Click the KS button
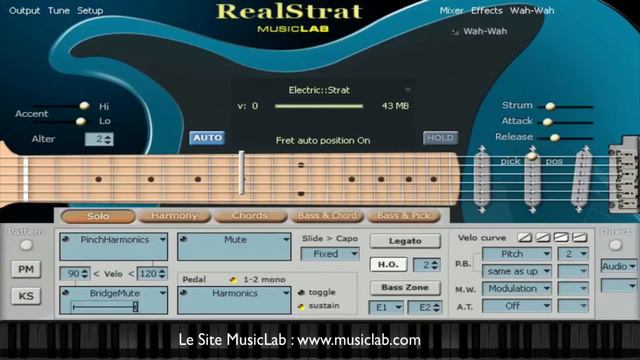Viewport: 640px width, 360px height. coord(26,296)
